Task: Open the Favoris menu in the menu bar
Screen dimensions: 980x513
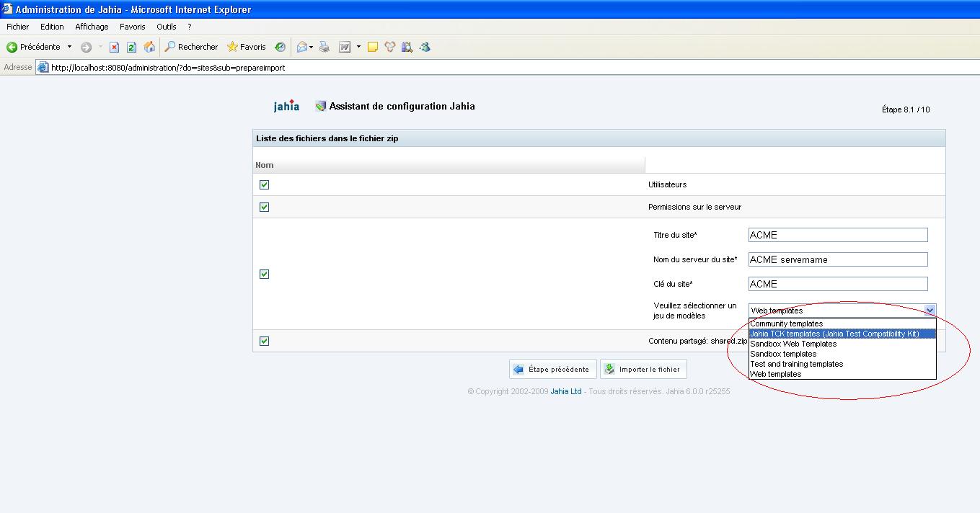Action: (133, 27)
